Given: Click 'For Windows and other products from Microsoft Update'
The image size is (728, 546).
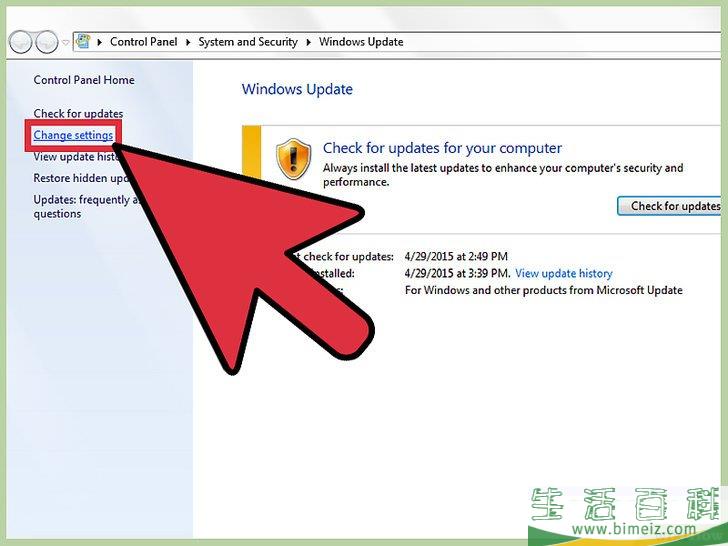Looking at the screenshot, I should (544, 290).
